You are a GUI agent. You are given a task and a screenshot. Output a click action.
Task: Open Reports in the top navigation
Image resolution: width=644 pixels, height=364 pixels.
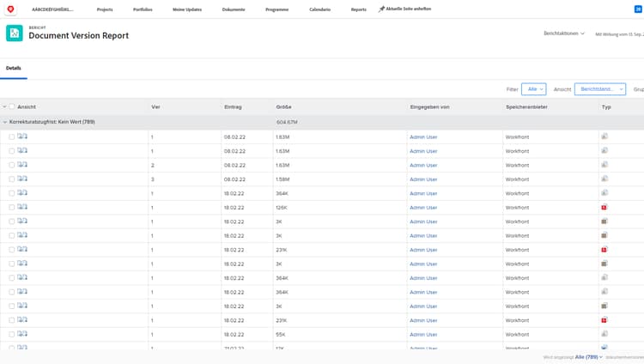click(x=358, y=9)
